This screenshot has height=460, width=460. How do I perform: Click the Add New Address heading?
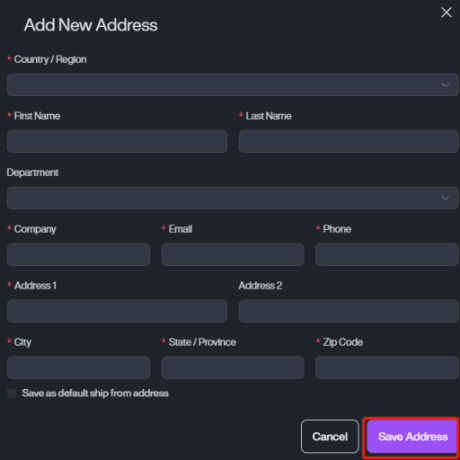(x=91, y=25)
